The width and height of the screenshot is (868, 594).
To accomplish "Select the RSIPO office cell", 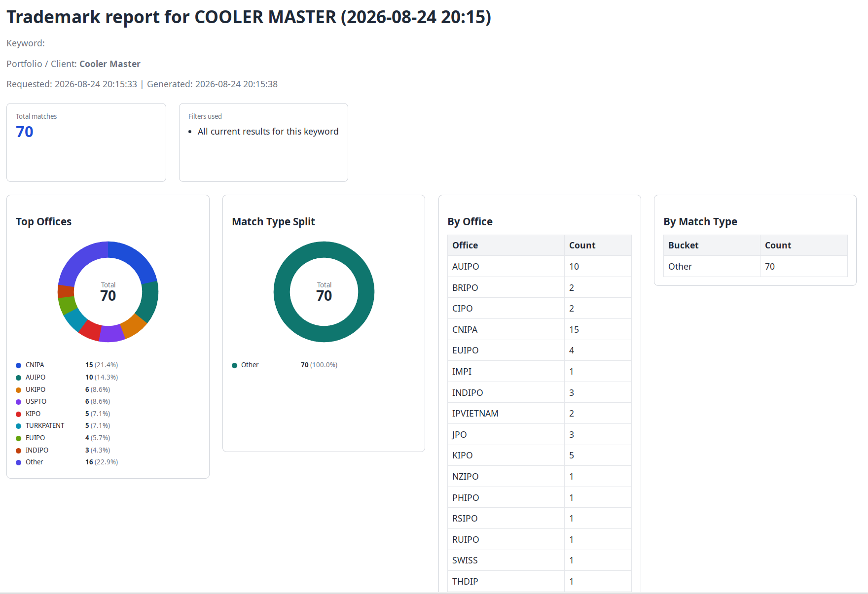I will (x=506, y=519).
